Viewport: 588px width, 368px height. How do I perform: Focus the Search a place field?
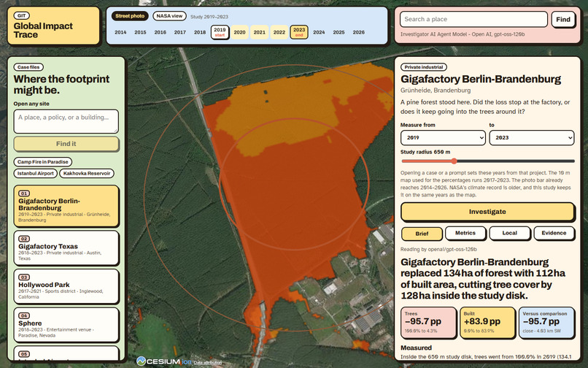pos(473,19)
